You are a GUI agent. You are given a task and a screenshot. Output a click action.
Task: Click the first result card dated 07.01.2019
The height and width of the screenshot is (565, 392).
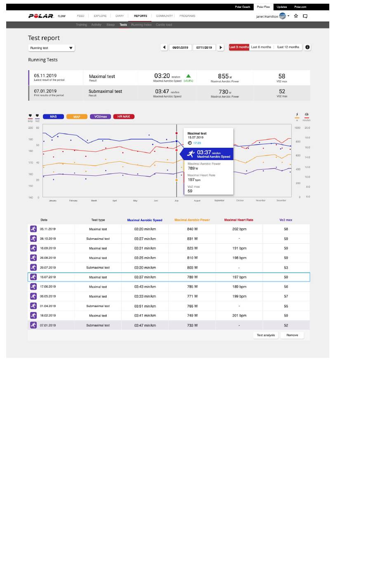tap(169, 93)
